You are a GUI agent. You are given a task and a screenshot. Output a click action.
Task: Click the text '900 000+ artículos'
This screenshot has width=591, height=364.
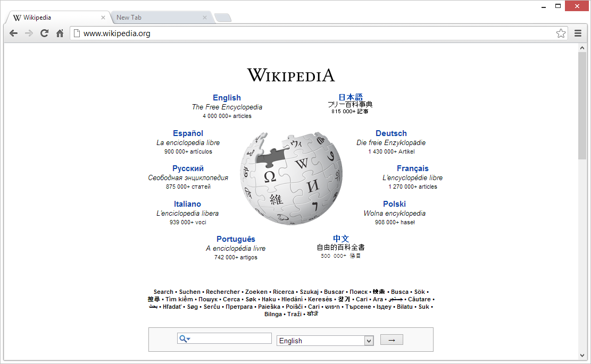pyautogui.click(x=188, y=151)
